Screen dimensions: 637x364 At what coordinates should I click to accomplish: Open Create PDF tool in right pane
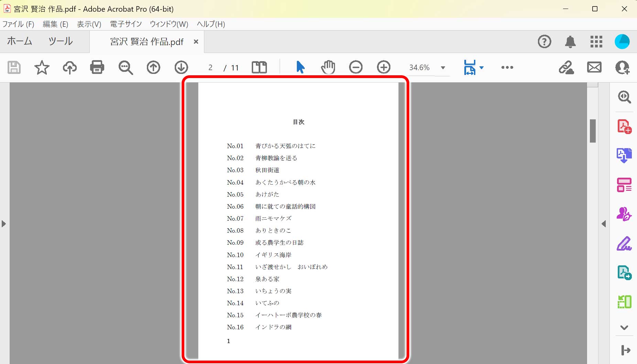click(624, 126)
